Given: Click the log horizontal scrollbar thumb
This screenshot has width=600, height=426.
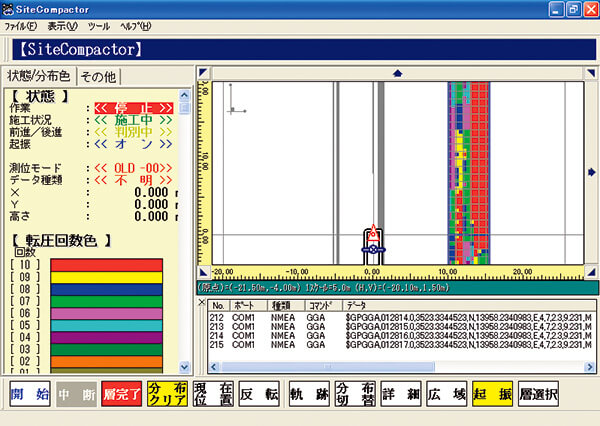Looking at the screenshot, I should pos(328,367).
